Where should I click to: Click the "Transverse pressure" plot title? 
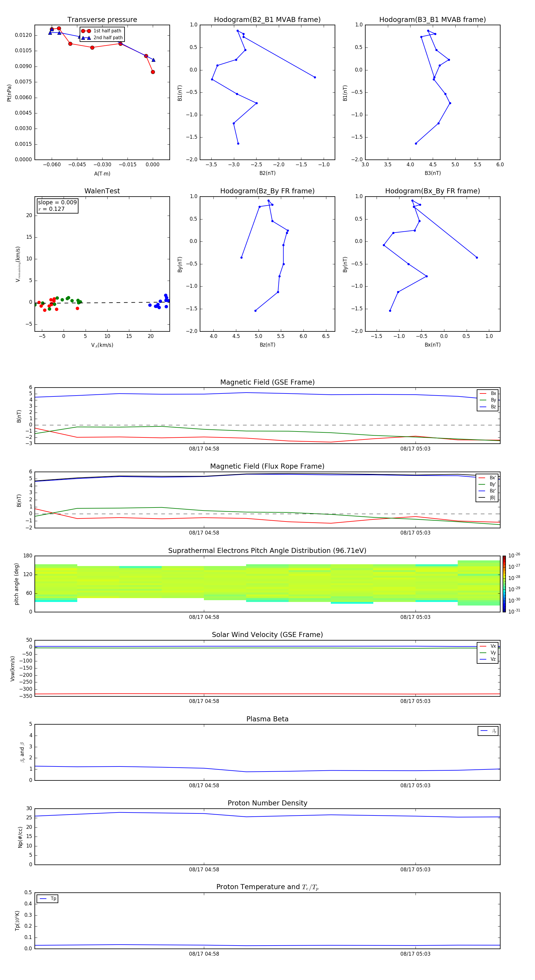[102, 20]
